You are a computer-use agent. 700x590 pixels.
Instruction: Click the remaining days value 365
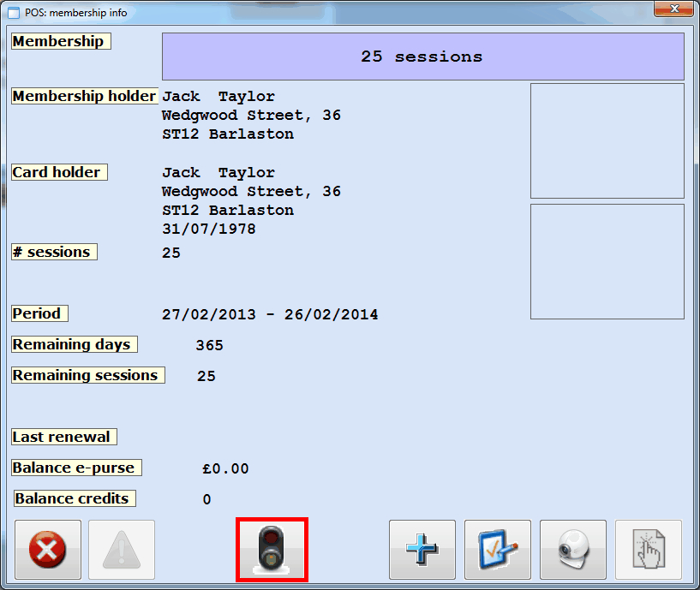point(209,345)
